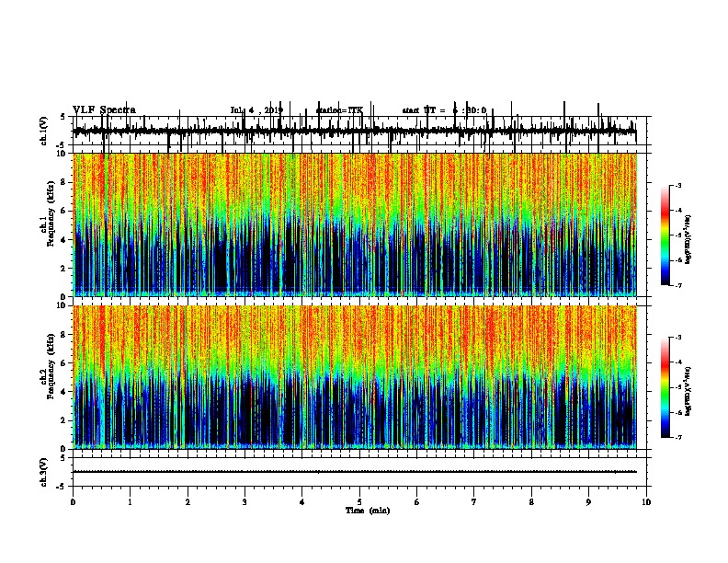Screen dimensions: 728x563
Task: Select the ch.1 "Frequency (kHz)" axis label
Action: (x=51, y=214)
